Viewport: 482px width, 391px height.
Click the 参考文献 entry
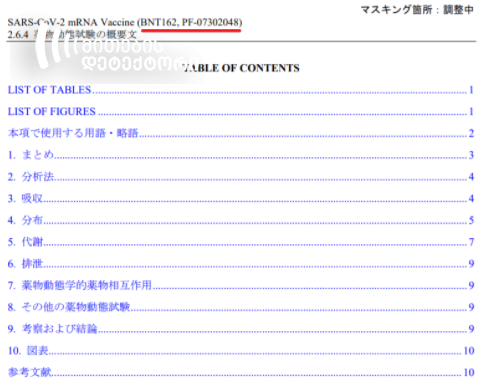click(30, 372)
